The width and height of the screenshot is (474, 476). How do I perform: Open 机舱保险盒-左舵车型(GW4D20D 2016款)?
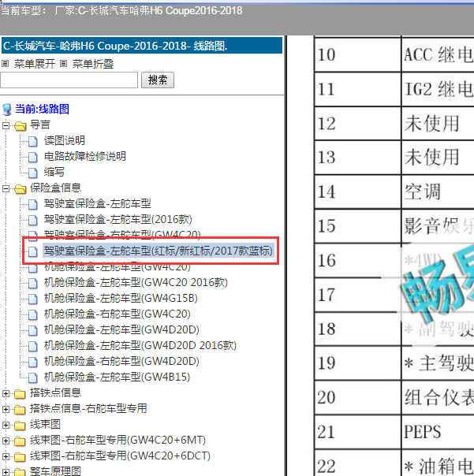click(x=140, y=346)
